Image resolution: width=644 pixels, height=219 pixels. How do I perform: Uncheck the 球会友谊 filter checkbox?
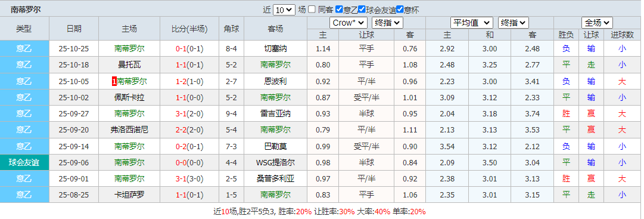tap(362, 9)
